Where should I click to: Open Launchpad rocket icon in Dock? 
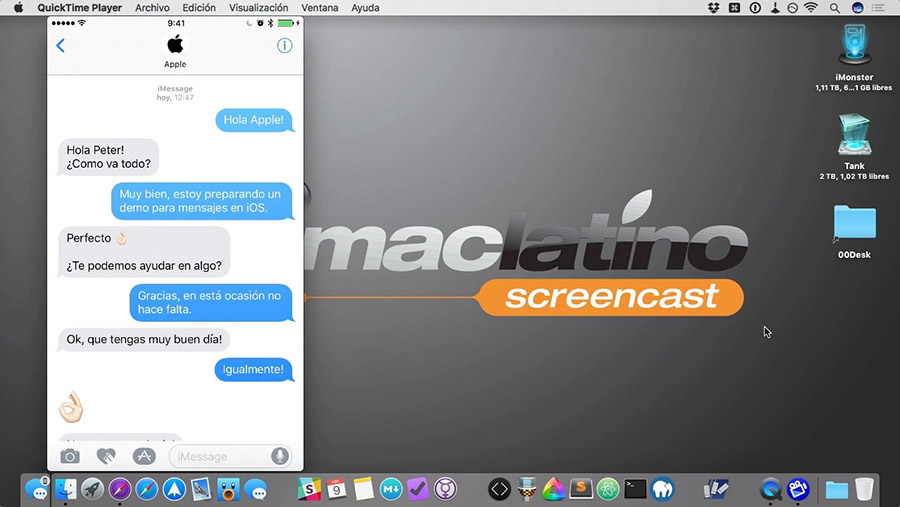click(x=92, y=490)
